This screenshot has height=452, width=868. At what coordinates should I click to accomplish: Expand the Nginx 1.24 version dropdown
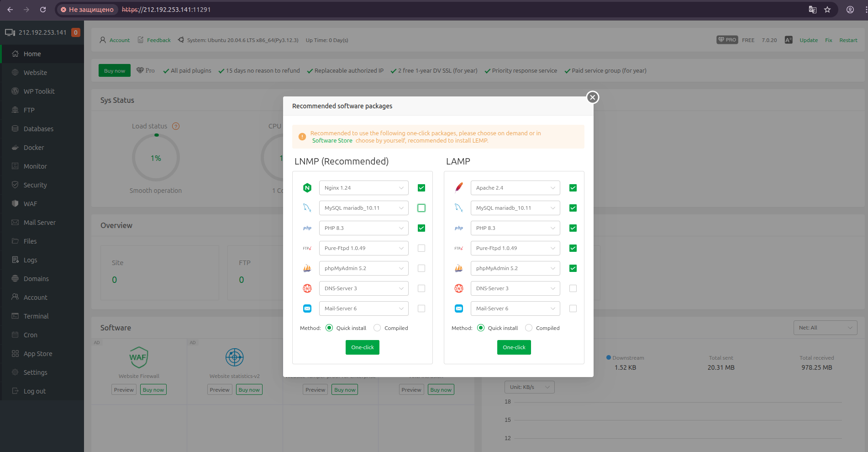tap(364, 188)
